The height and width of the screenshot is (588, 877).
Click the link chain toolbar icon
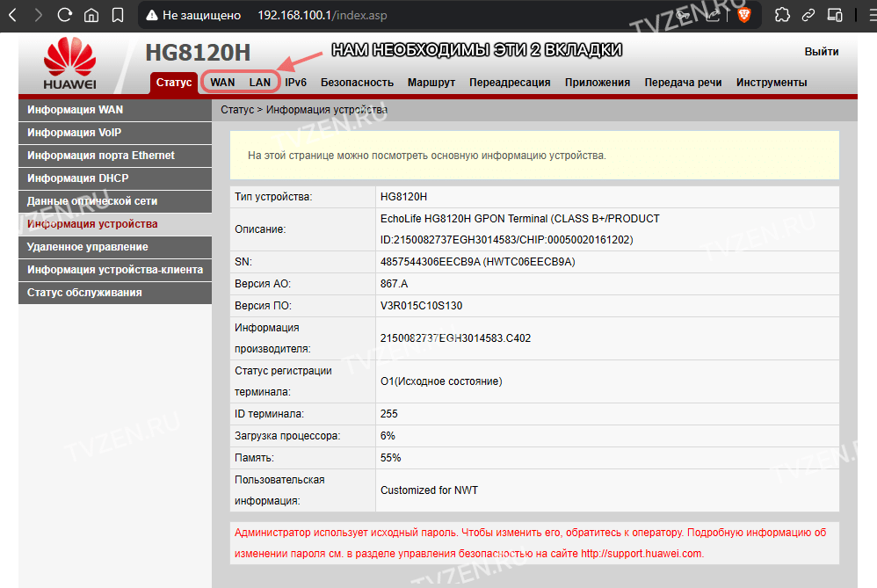coord(808,15)
